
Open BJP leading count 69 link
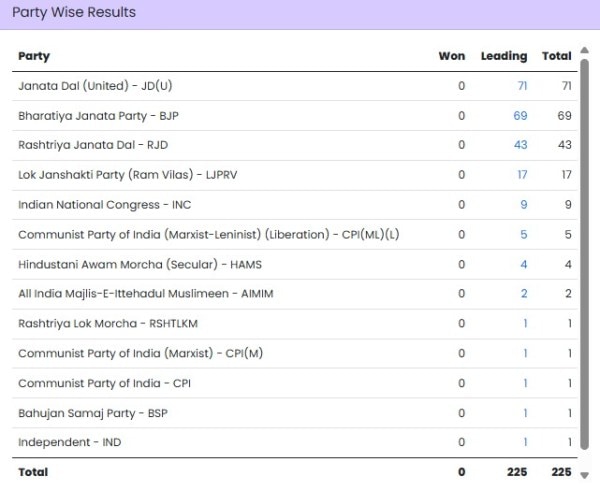click(520, 116)
